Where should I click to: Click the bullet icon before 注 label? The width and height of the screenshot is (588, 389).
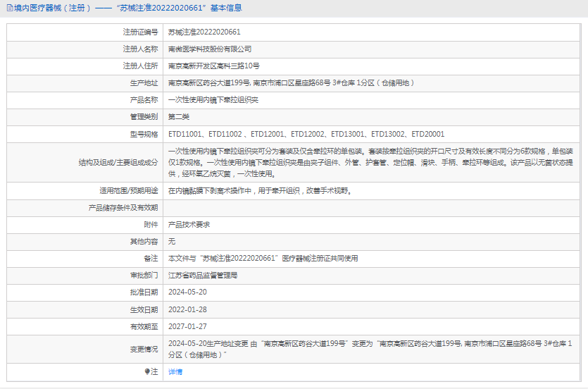tap(147, 371)
